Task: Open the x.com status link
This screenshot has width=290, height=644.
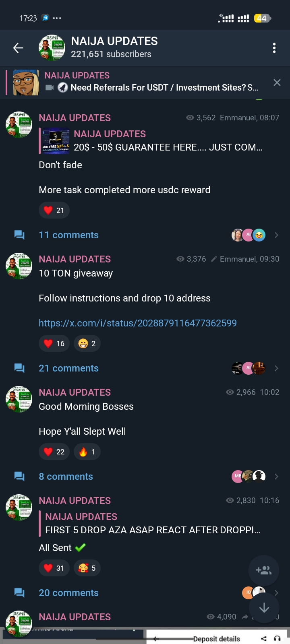Action: point(138,323)
